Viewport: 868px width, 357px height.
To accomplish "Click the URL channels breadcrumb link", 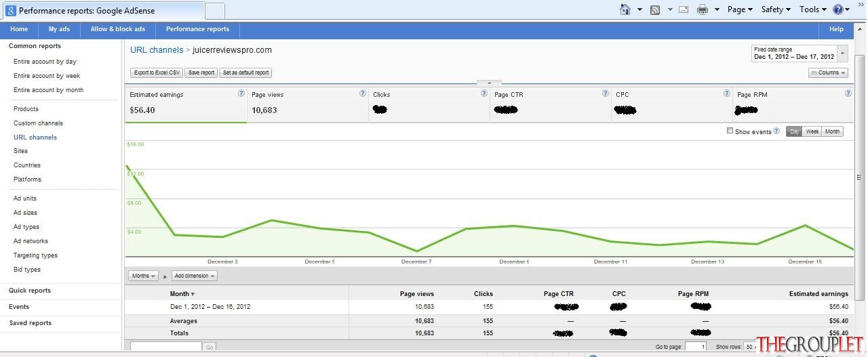I will coord(157,49).
